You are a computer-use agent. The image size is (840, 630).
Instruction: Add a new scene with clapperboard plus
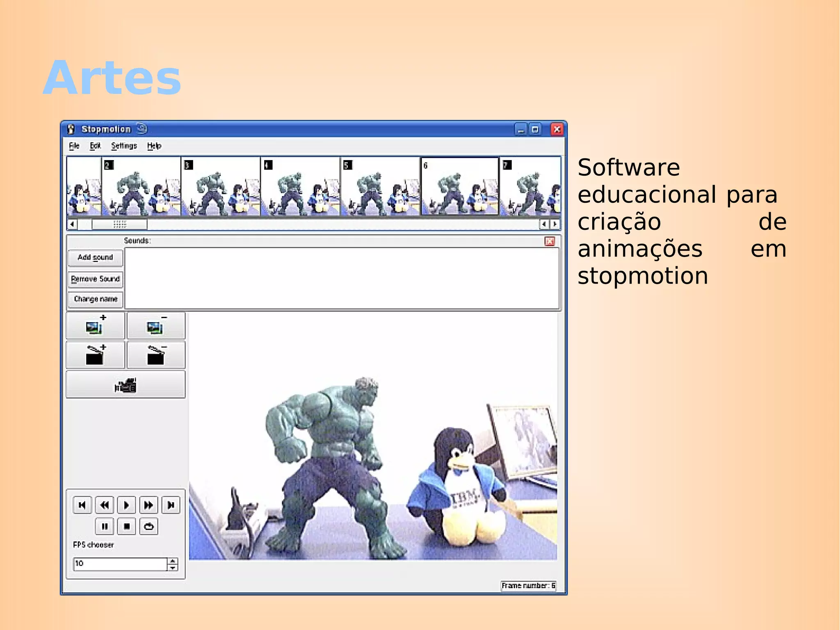(x=95, y=355)
